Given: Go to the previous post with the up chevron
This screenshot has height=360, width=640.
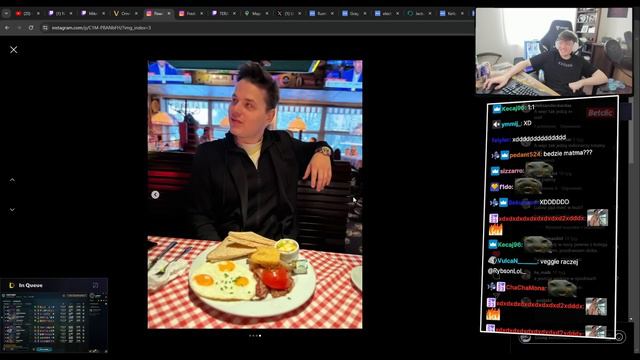Looking at the screenshot, I should pos(12,180).
